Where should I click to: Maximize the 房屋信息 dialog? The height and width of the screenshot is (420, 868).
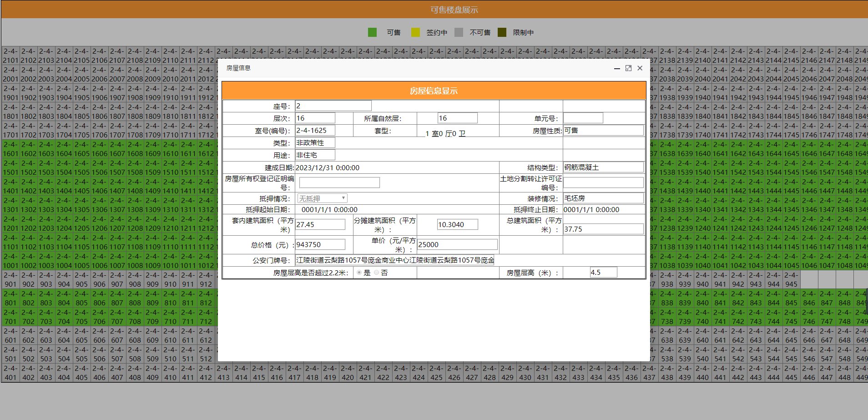coord(628,68)
